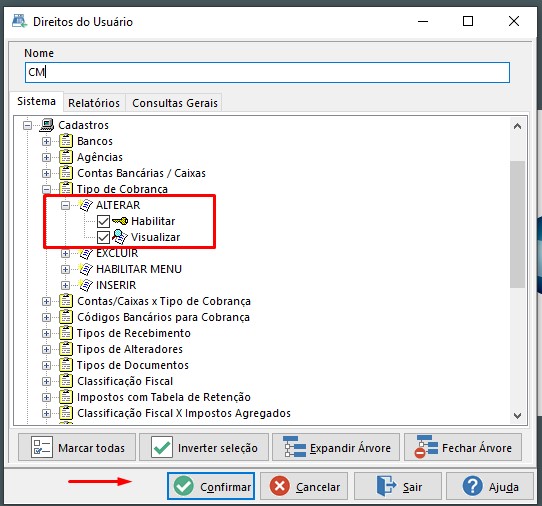Click the Marcar todas button
542x506 pixels.
click(x=77, y=448)
